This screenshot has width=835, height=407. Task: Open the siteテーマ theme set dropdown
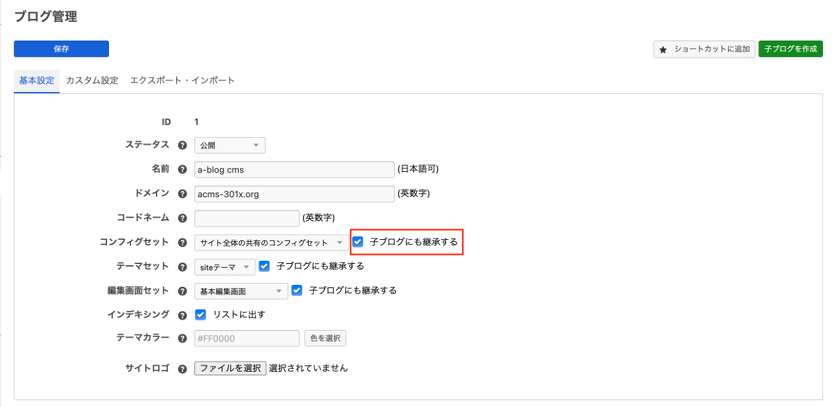click(224, 267)
